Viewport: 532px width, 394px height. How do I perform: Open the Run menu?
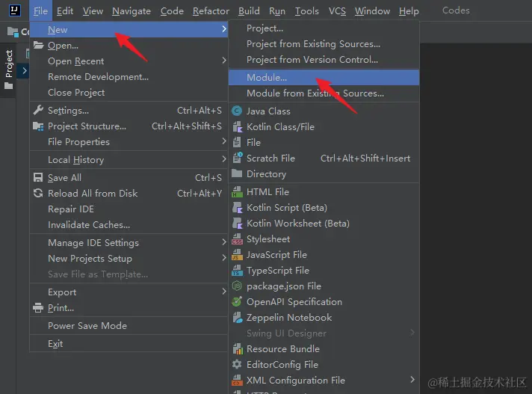277,11
